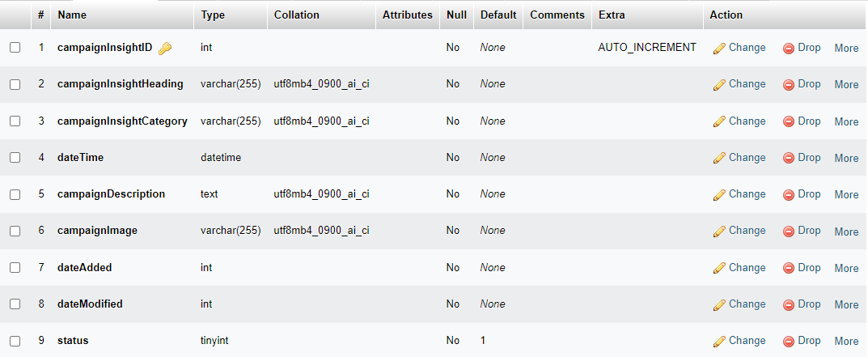Click the Drop link for campaignInsightHeading

point(809,84)
